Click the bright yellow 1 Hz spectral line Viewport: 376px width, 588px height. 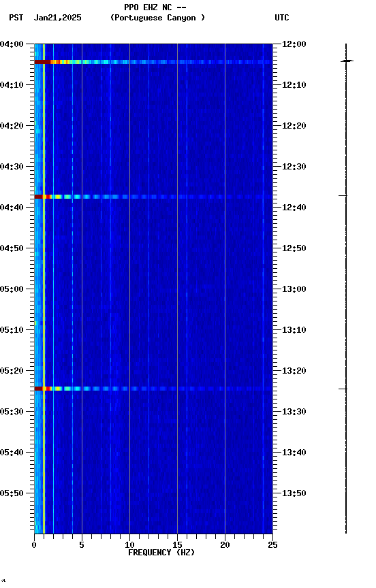pos(44,289)
